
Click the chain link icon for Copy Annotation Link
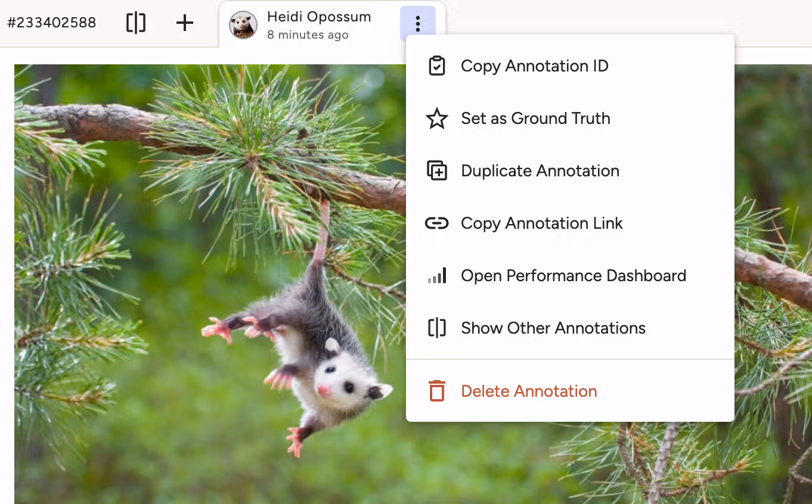click(438, 223)
